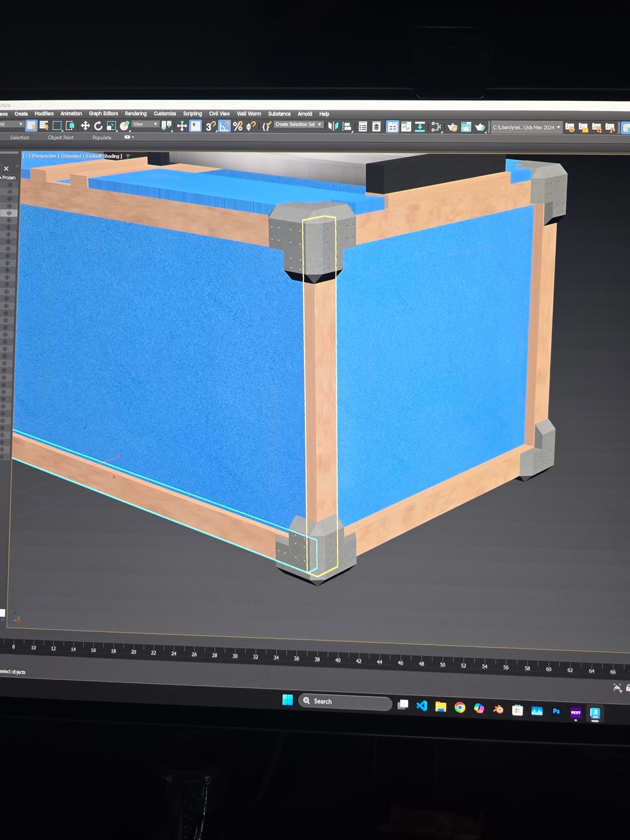Image resolution: width=630 pixels, height=840 pixels.
Task: Select the Move tool in toolbar
Action: pyautogui.click(x=85, y=125)
